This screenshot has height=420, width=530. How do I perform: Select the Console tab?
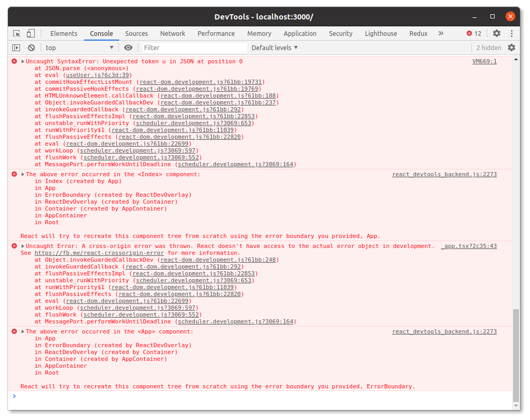pos(101,33)
